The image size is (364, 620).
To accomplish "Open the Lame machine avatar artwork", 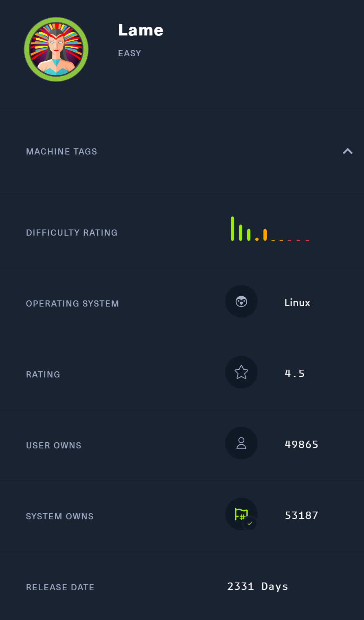I will click(56, 49).
